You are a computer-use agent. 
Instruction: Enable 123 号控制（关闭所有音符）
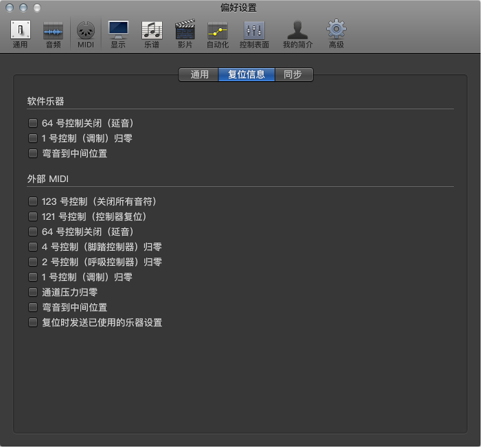click(33, 202)
